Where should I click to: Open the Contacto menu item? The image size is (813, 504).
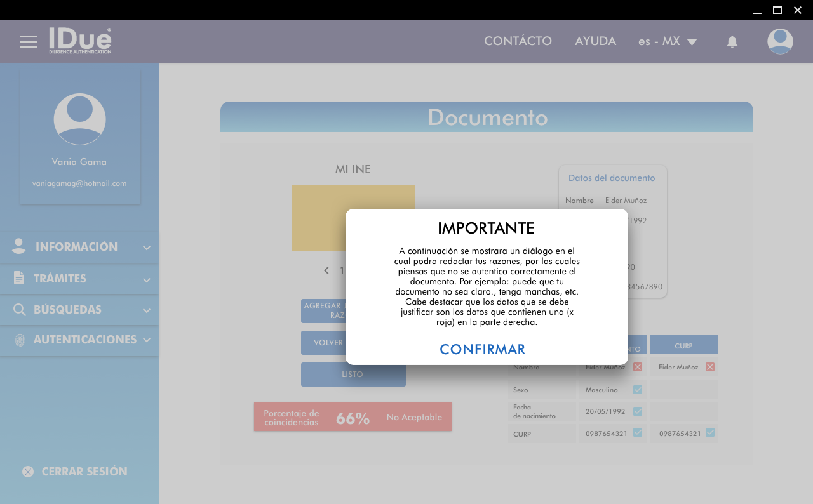pos(518,41)
